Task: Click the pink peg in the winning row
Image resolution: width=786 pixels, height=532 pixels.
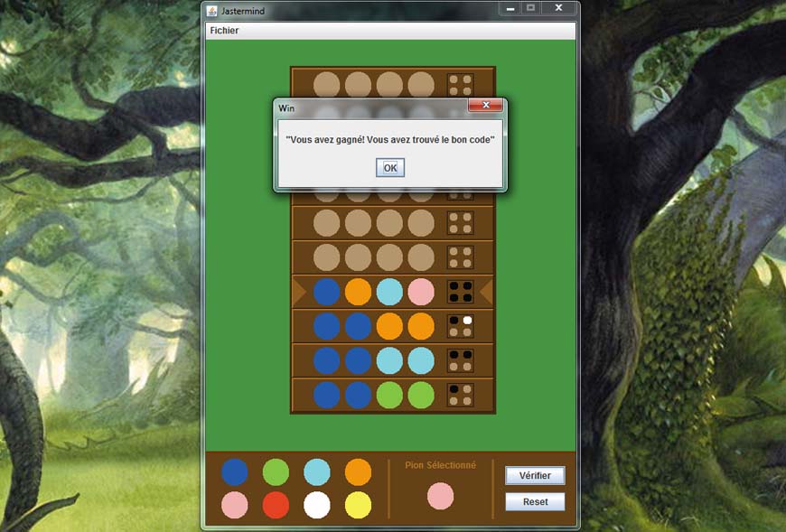Action: click(x=421, y=292)
